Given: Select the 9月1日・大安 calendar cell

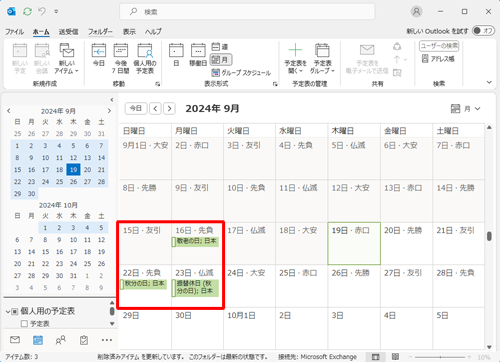Looking at the screenshot, I should click(145, 158).
